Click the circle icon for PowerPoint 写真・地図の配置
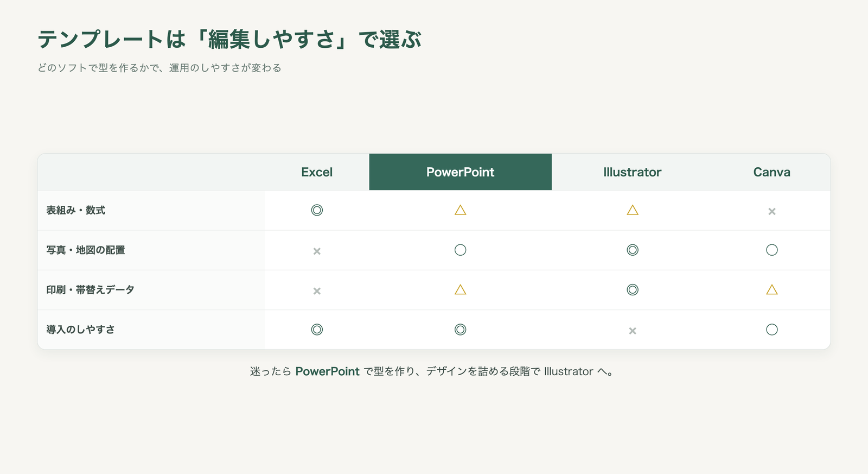Viewport: 868px width, 474px height. pos(461,250)
